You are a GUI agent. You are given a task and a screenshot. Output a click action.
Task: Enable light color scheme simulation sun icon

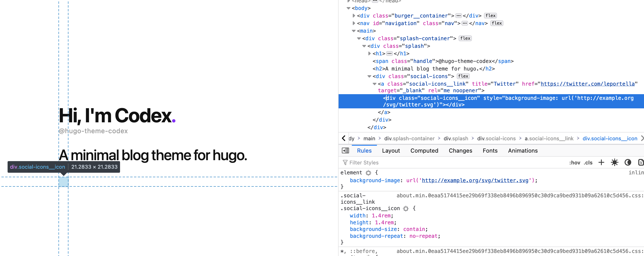click(x=615, y=162)
